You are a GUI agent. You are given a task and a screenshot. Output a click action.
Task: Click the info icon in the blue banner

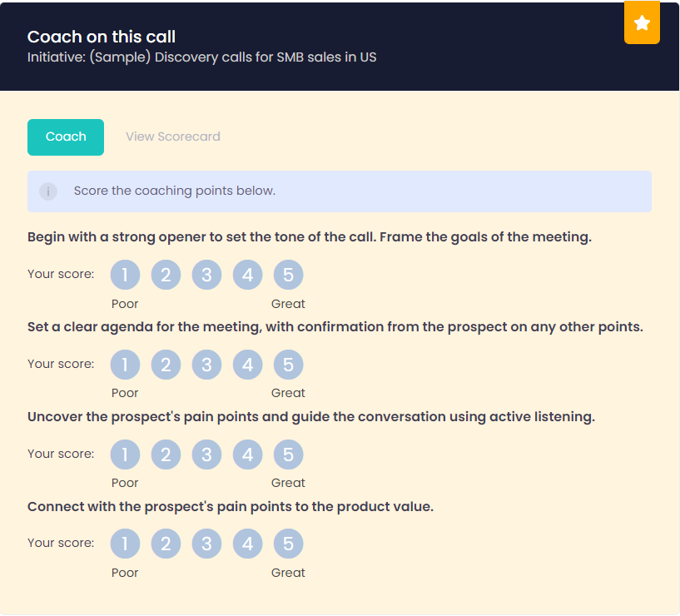tap(49, 191)
